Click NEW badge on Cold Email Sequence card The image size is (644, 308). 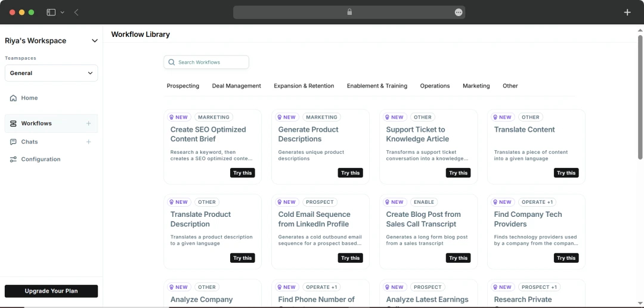tap(287, 202)
